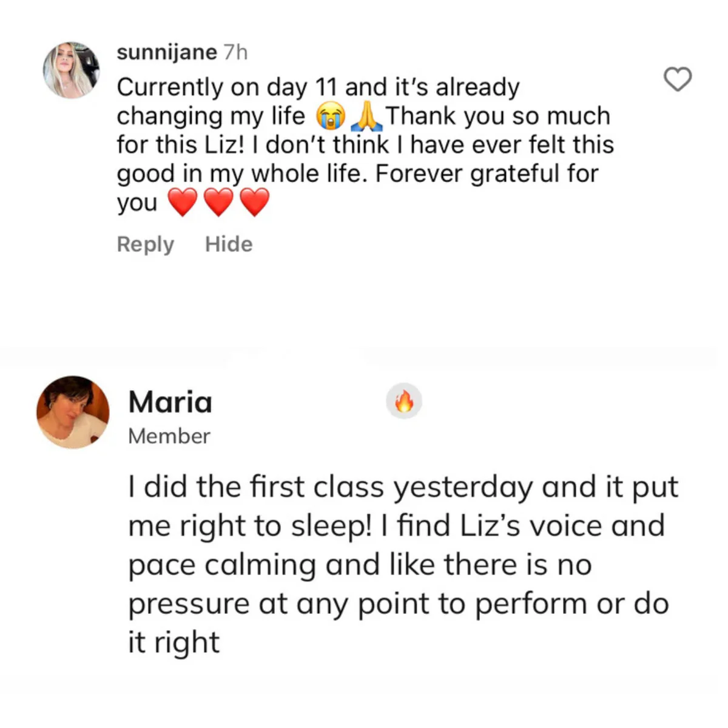
Task: Click the words 'it right' ending Maria's review
Action: click(x=174, y=642)
